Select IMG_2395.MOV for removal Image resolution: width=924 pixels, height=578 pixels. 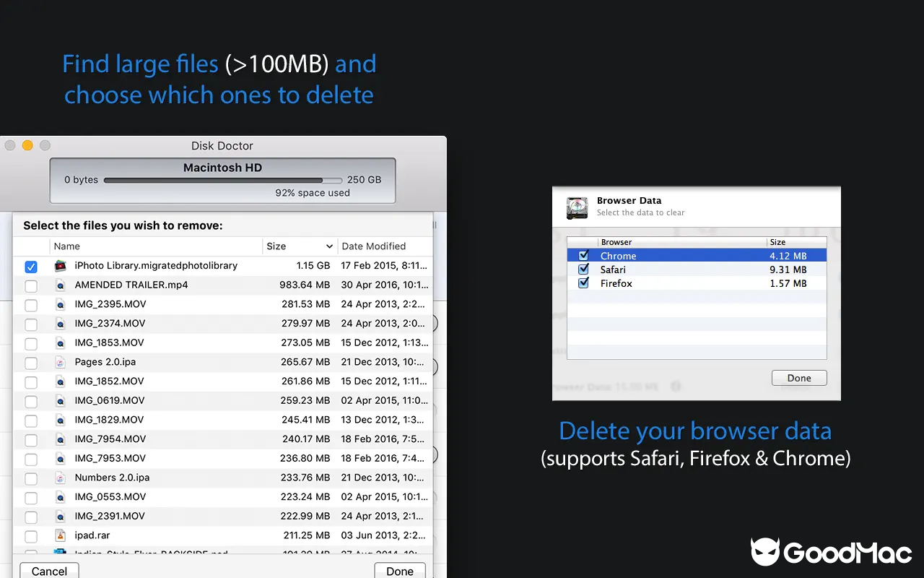(x=31, y=304)
